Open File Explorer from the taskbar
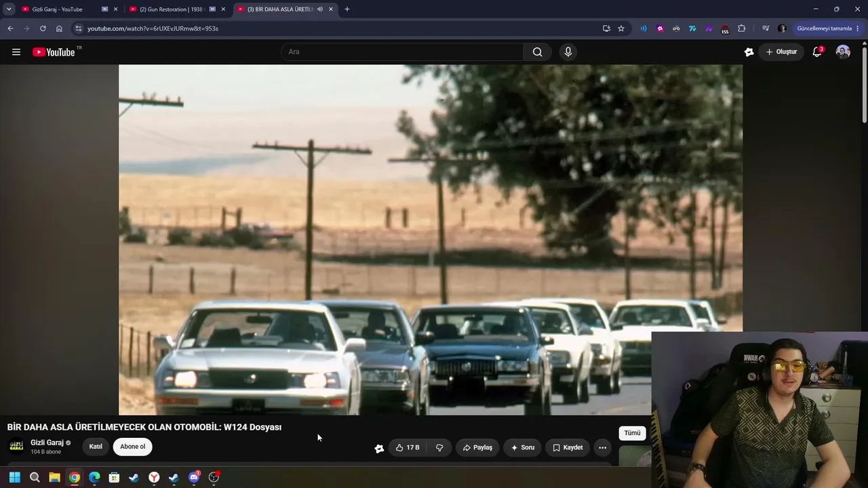868x488 pixels. point(54,478)
